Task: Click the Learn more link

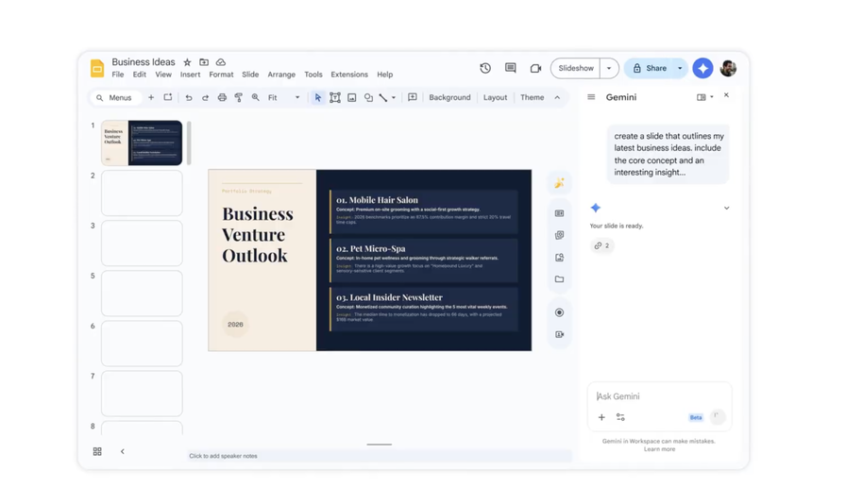Action: (x=659, y=449)
